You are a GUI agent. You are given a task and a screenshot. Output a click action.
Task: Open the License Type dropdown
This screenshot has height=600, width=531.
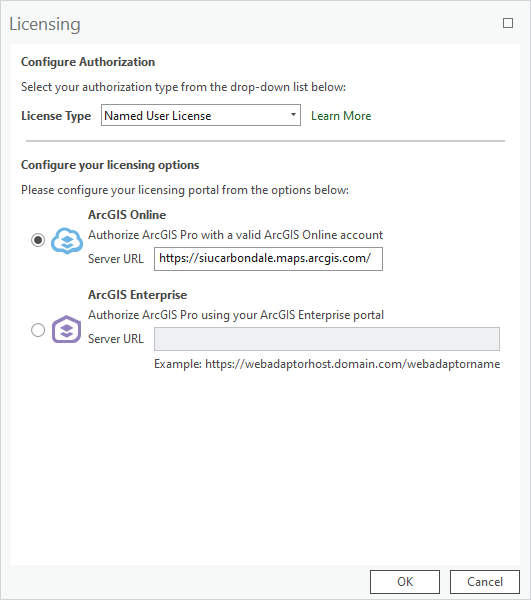pos(200,115)
